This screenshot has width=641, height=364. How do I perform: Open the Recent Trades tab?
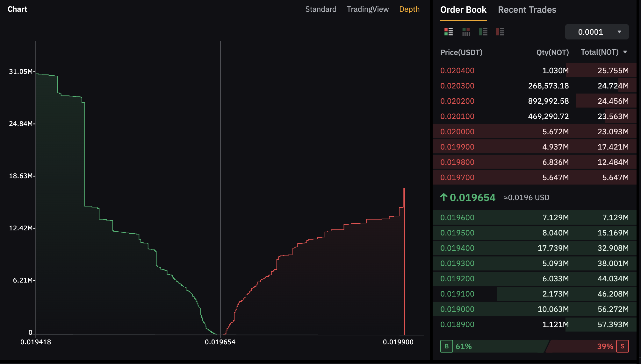coord(527,10)
